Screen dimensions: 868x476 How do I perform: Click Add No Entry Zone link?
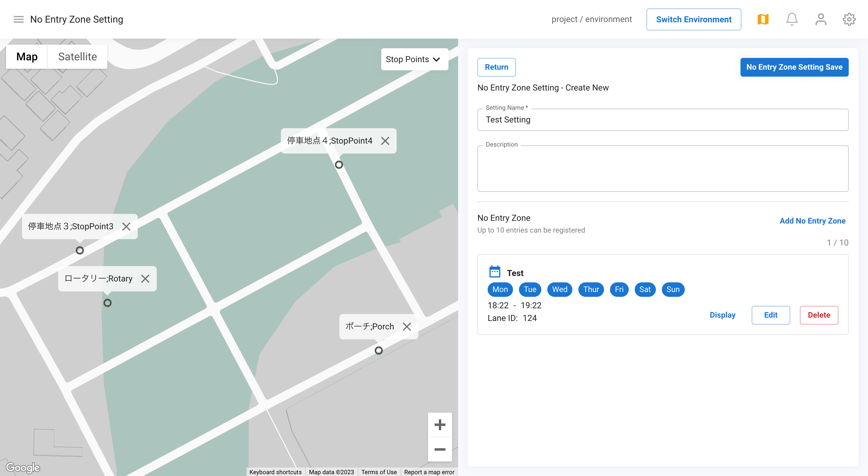[x=813, y=221]
